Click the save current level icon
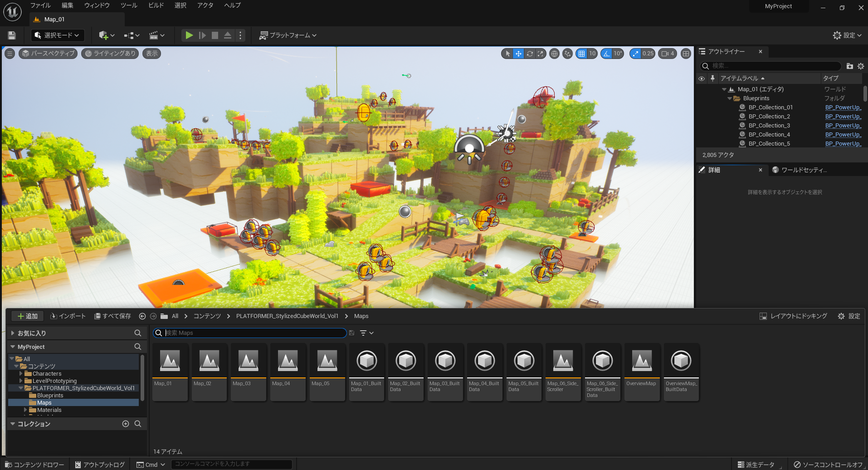Viewport: 868px width, 470px height. (x=12, y=35)
